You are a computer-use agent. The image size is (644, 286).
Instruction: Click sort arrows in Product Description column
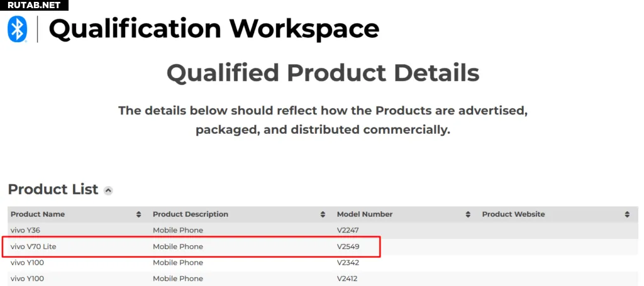click(323, 214)
